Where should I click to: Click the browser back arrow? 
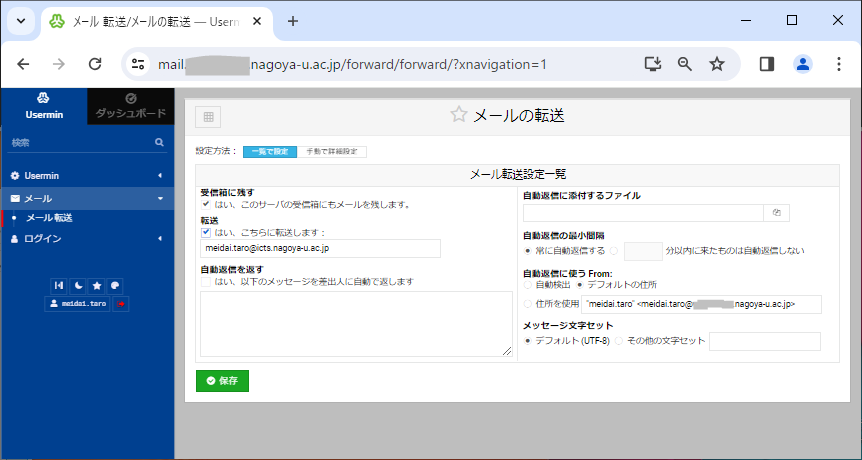23,64
